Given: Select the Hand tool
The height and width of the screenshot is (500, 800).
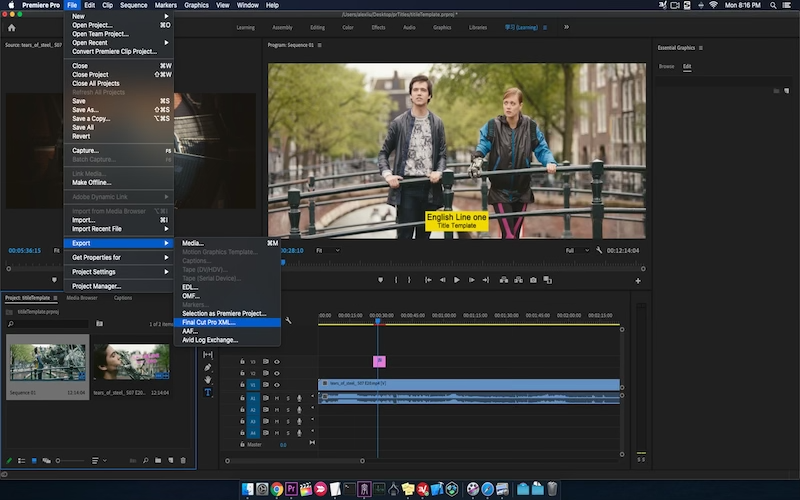Looking at the screenshot, I should click(x=208, y=380).
